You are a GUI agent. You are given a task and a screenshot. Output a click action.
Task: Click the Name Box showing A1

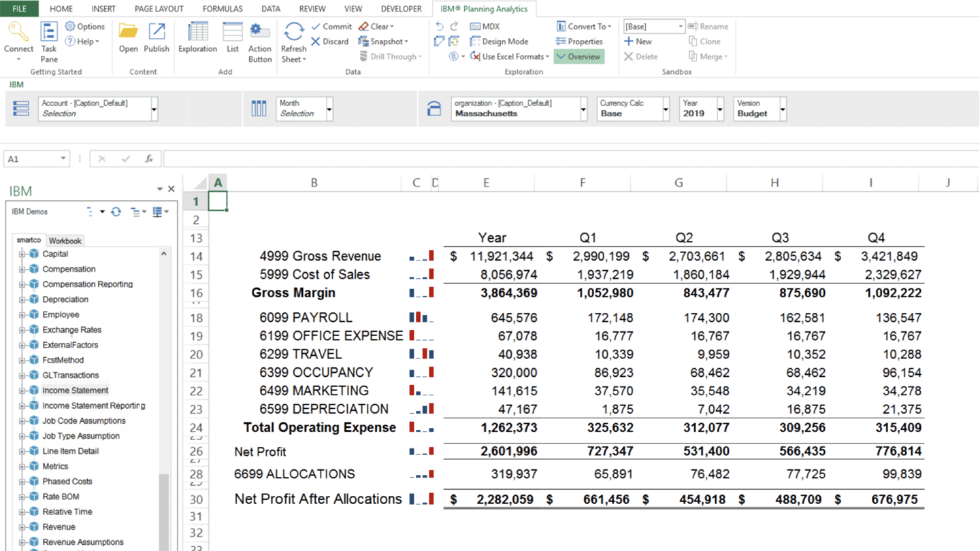pyautogui.click(x=36, y=158)
